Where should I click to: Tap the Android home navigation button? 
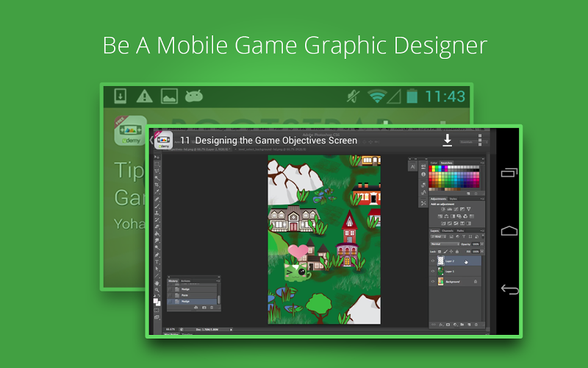point(509,230)
